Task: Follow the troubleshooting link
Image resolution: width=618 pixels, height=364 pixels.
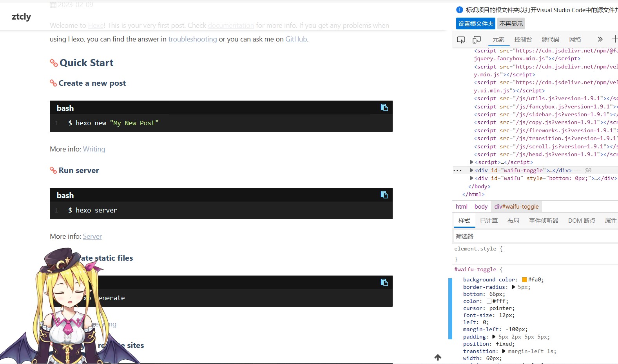Action: 192,39
